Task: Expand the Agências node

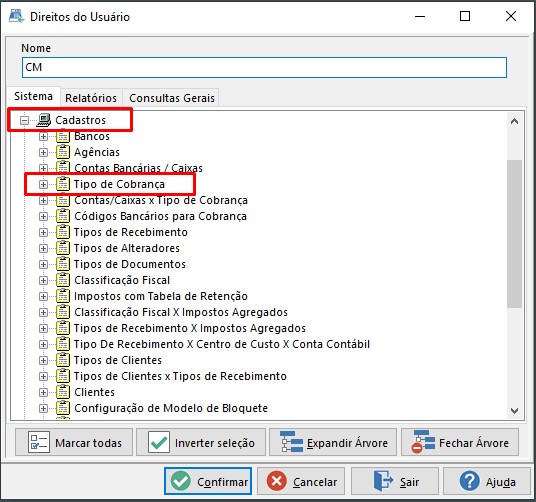Action: pos(43,152)
